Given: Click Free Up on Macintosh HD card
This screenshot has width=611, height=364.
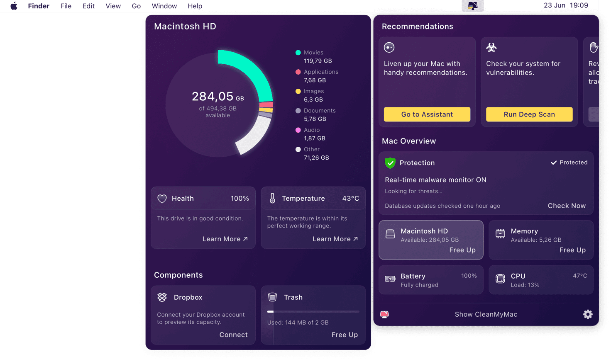Looking at the screenshot, I should pos(462,250).
